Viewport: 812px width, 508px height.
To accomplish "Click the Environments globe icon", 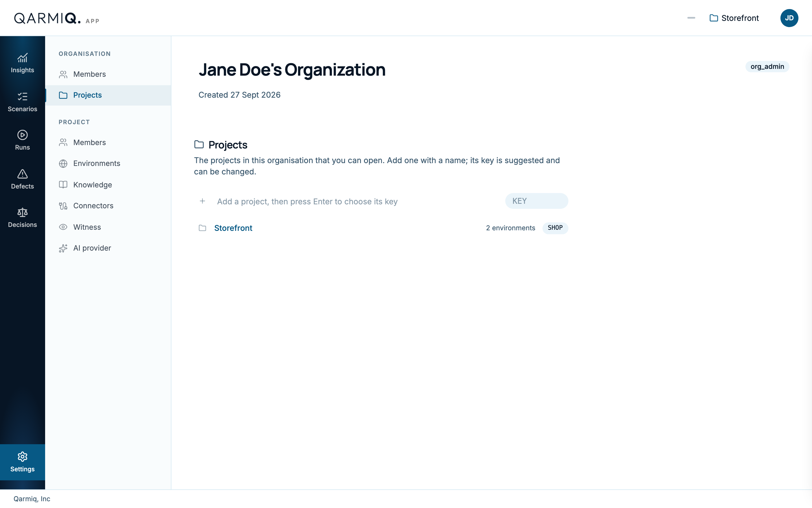I will [63, 164].
